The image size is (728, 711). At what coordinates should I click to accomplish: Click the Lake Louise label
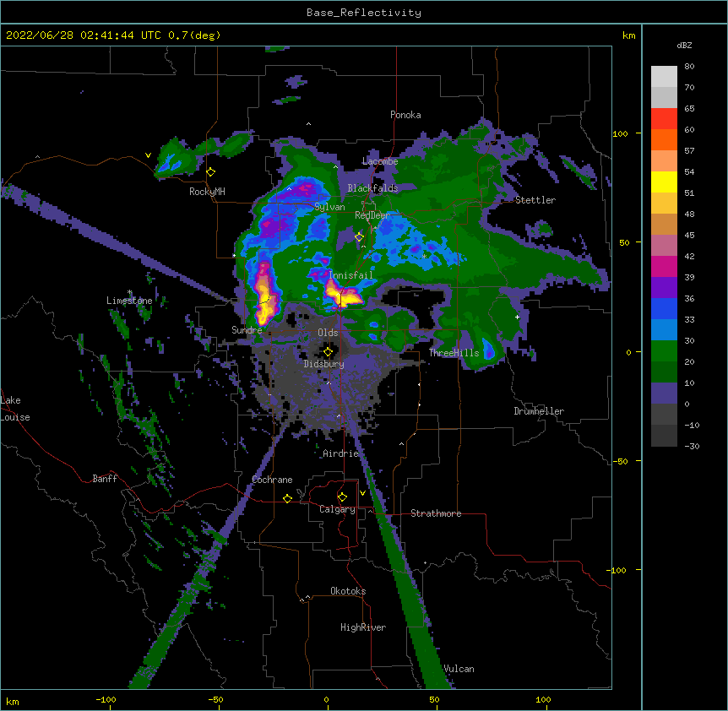tap(15, 409)
